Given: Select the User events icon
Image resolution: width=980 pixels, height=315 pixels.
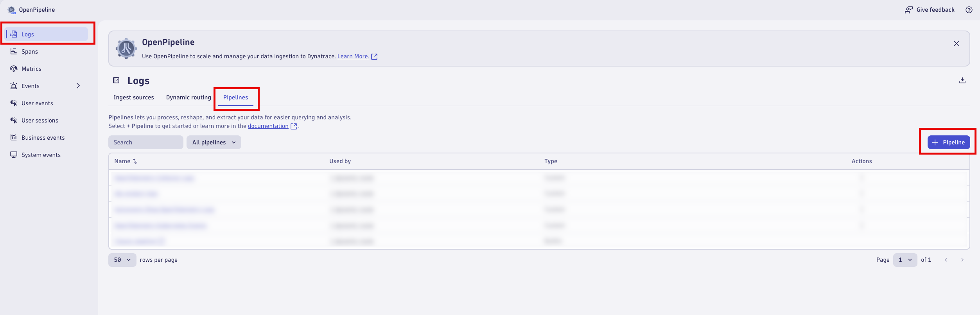Looking at the screenshot, I should pyautogui.click(x=14, y=103).
